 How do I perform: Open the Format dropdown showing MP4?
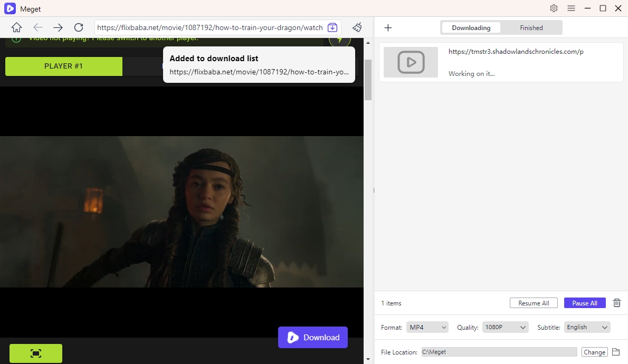427,327
